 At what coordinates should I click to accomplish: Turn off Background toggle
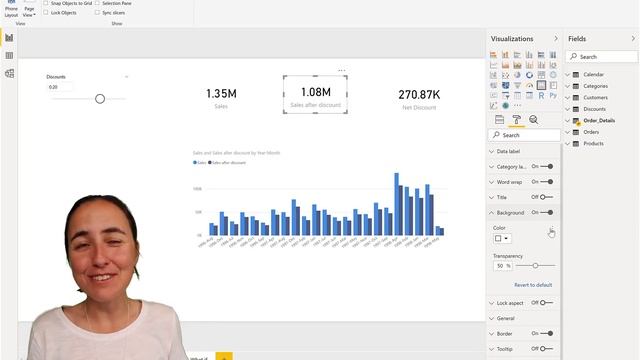547,212
